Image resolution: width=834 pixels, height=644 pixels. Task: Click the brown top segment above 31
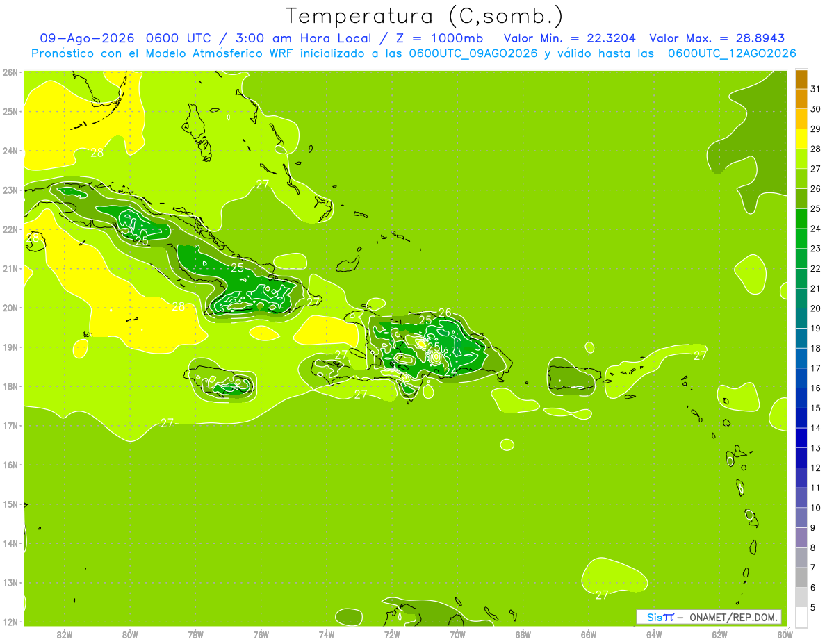801,79
